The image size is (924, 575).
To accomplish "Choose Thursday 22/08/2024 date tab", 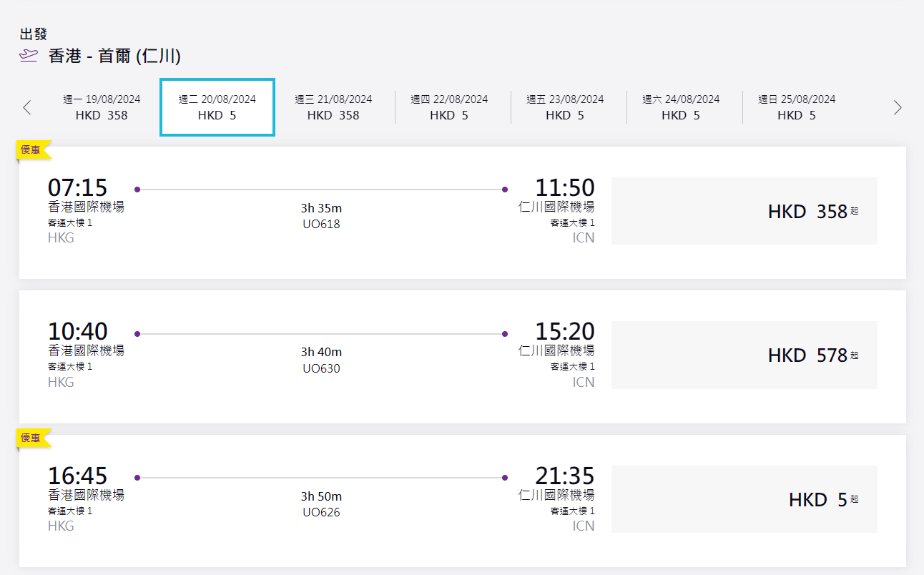I will point(449,107).
